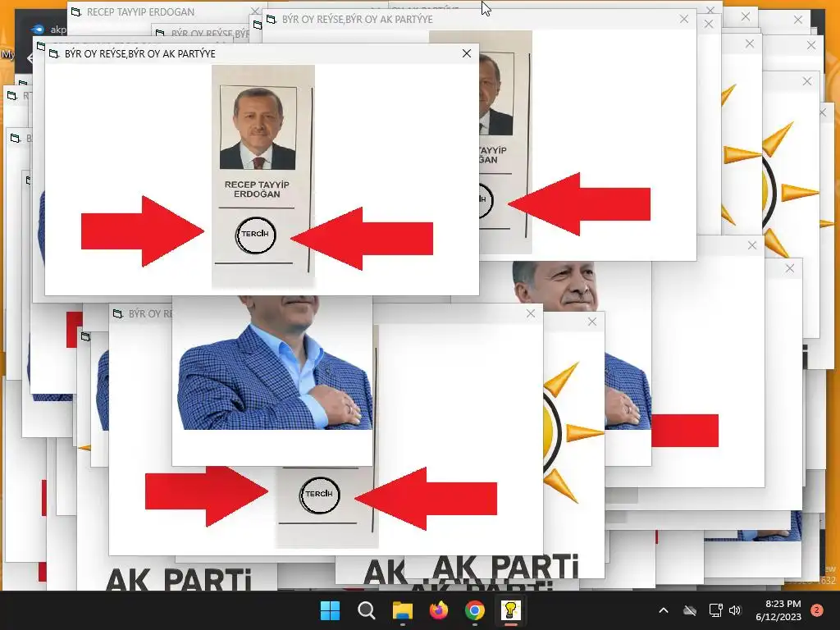840x630 pixels.
Task: Click the front ballot window's title bar icon
Action: click(x=53, y=53)
